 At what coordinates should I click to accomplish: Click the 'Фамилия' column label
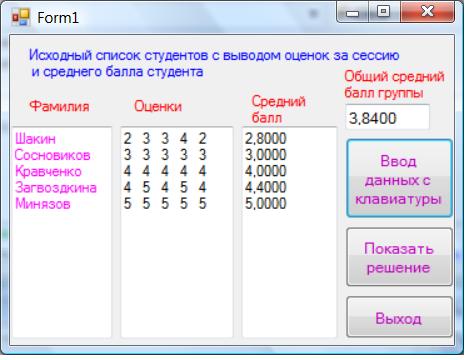[59, 106]
